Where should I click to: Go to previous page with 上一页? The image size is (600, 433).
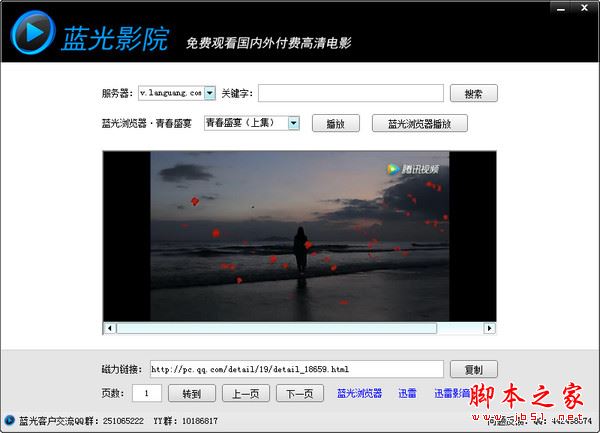point(246,393)
